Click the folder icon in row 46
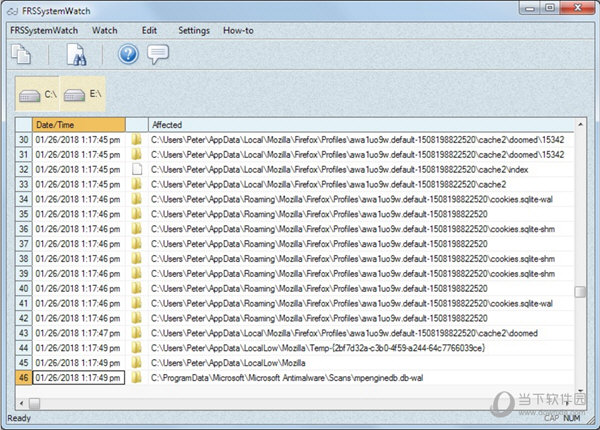The width and height of the screenshot is (600, 430). [137, 377]
